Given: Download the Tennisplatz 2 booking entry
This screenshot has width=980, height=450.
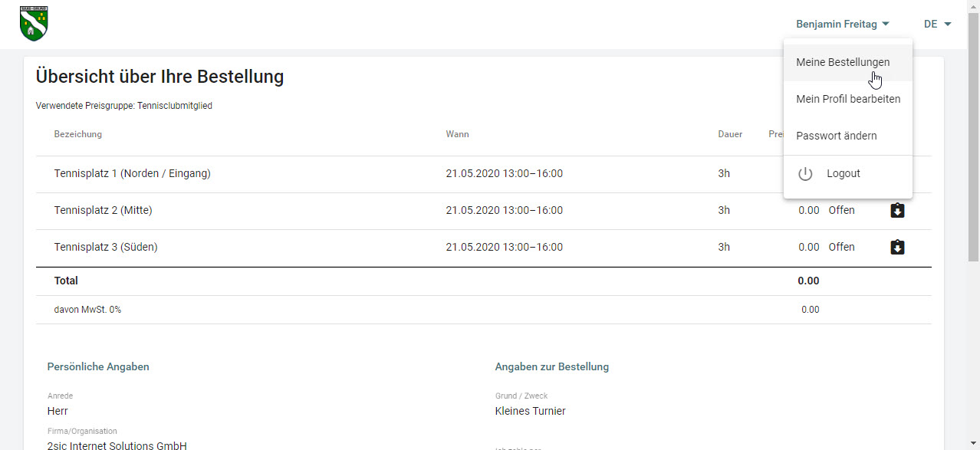Looking at the screenshot, I should [x=897, y=210].
